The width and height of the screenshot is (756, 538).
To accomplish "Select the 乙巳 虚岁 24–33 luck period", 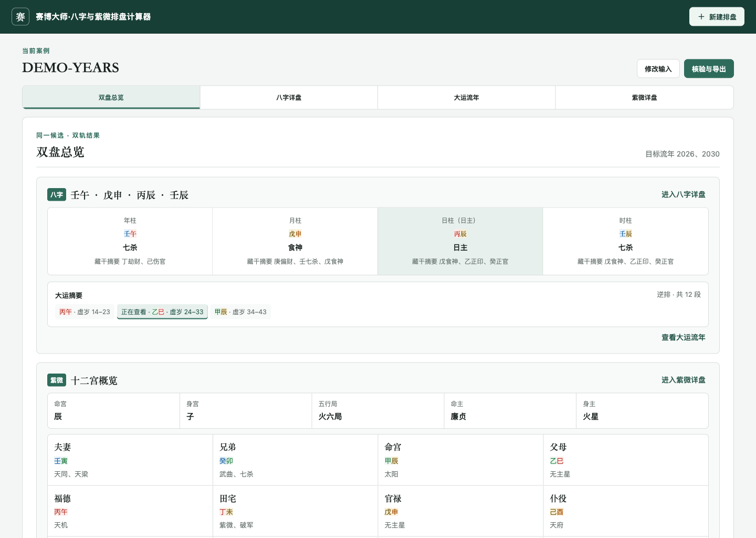I will pyautogui.click(x=162, y=312).
